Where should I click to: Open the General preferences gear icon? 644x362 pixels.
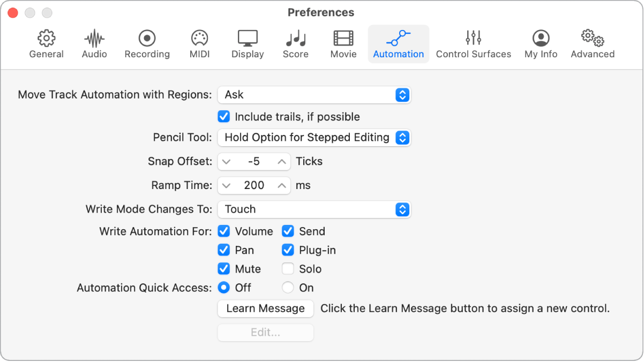pyautogui.click(x=47, y=39)
